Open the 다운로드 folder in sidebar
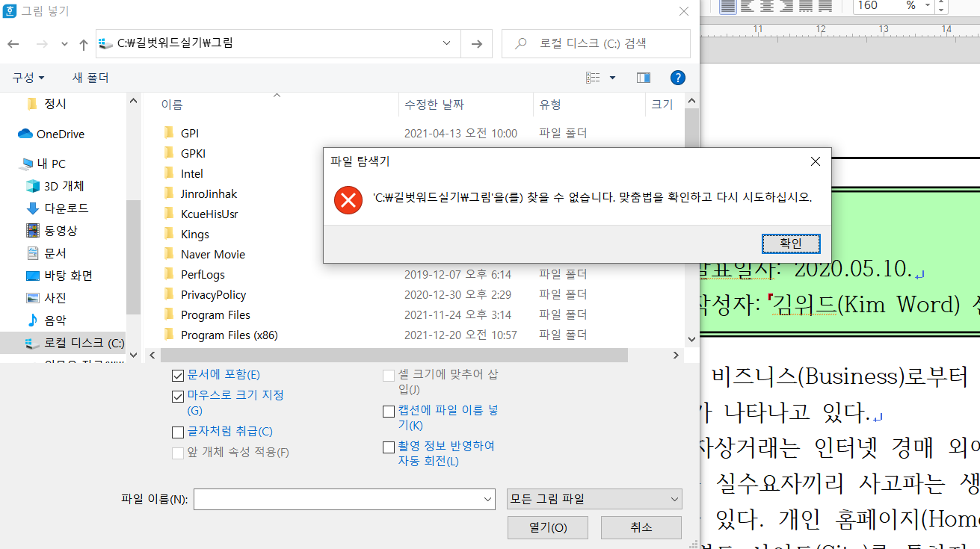 tap(66, 208)
